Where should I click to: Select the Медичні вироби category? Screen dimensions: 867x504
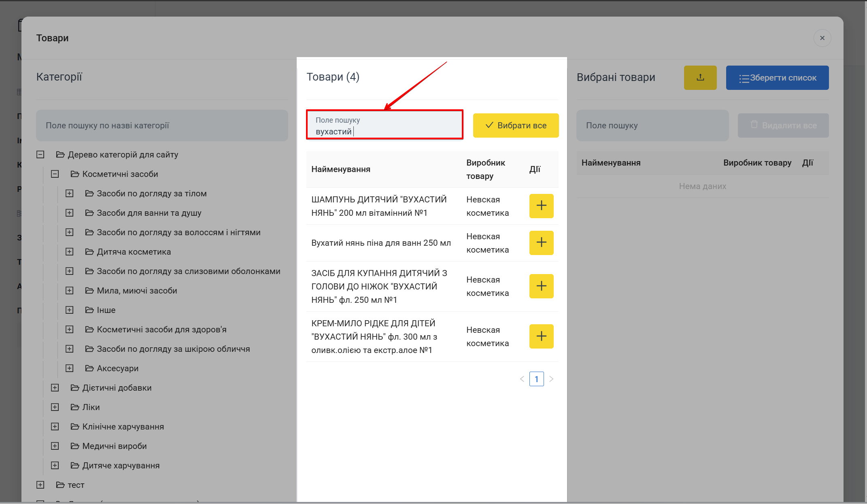(x=114, y=446)
